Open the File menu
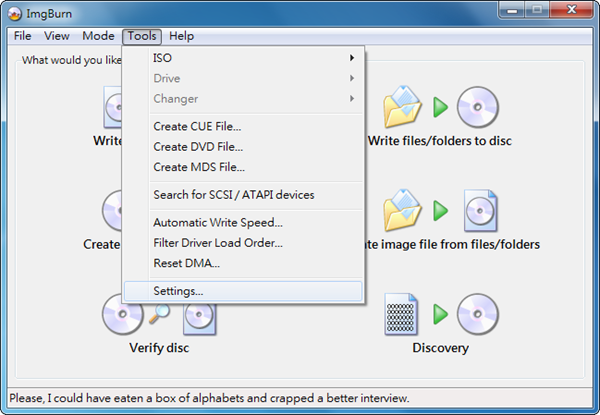 click(22, 36)
